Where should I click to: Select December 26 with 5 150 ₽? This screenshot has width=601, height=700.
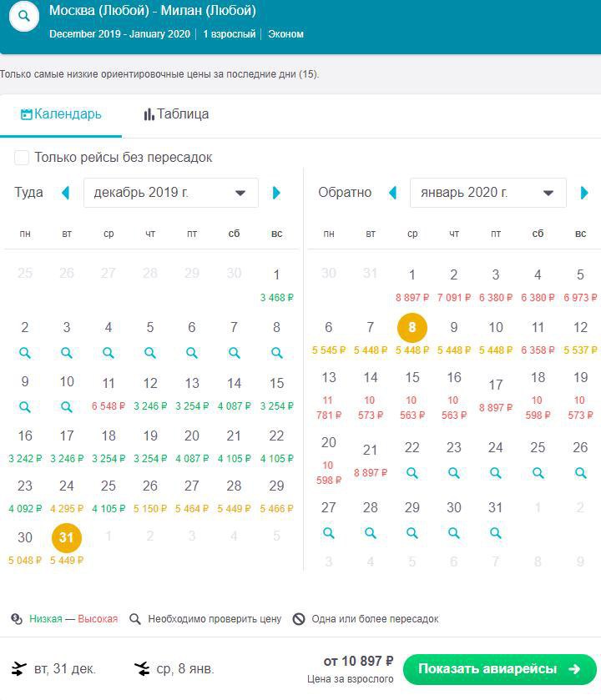150,496
